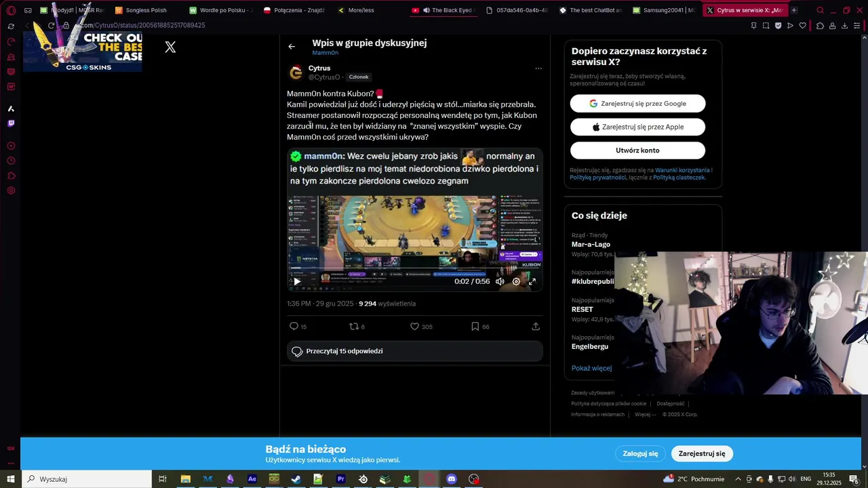Open Discord from the taskbar
This screenshot has width=868, height=488.
click(x=452, y=479)
